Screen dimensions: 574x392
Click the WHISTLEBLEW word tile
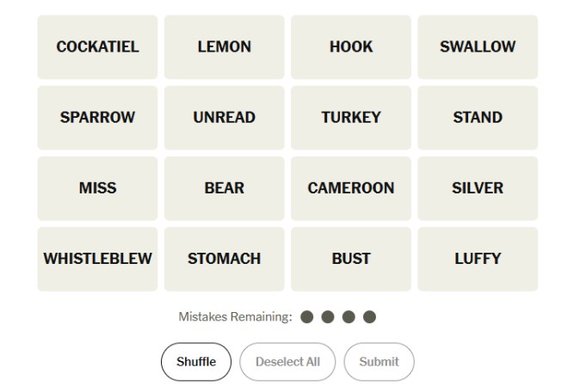click(97, 259)
